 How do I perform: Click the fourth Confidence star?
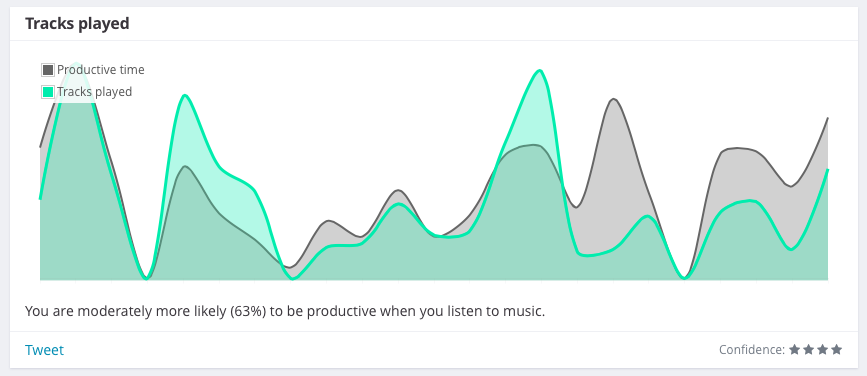[836, 349]
